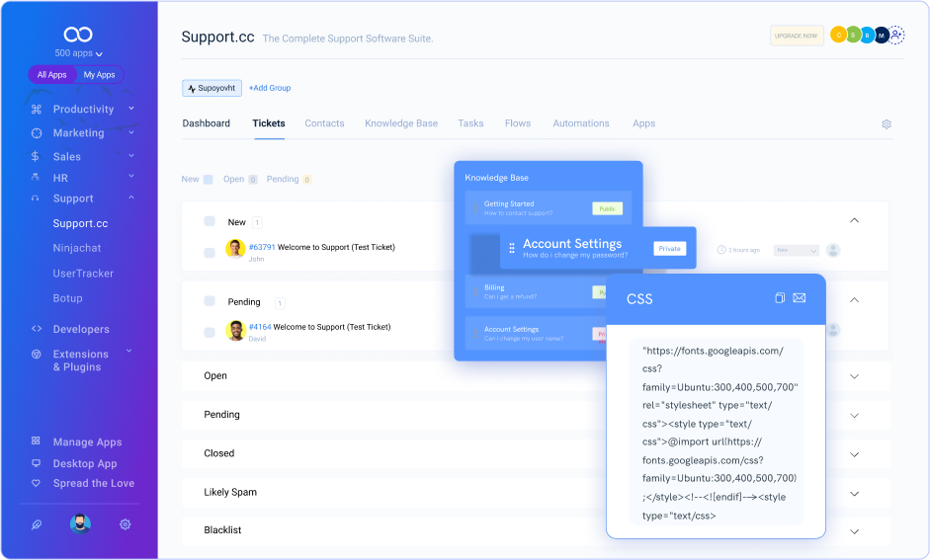Open sidebar settings gear icon
Viewport: 930px width, 560px height.
click(x=125, y=524)
